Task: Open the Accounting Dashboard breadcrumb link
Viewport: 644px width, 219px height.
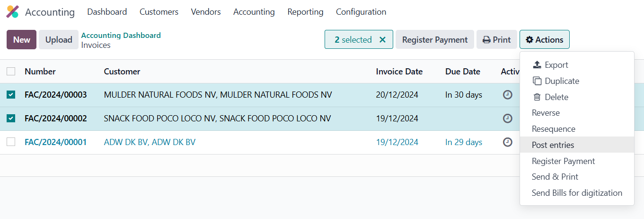Action: 121,35
